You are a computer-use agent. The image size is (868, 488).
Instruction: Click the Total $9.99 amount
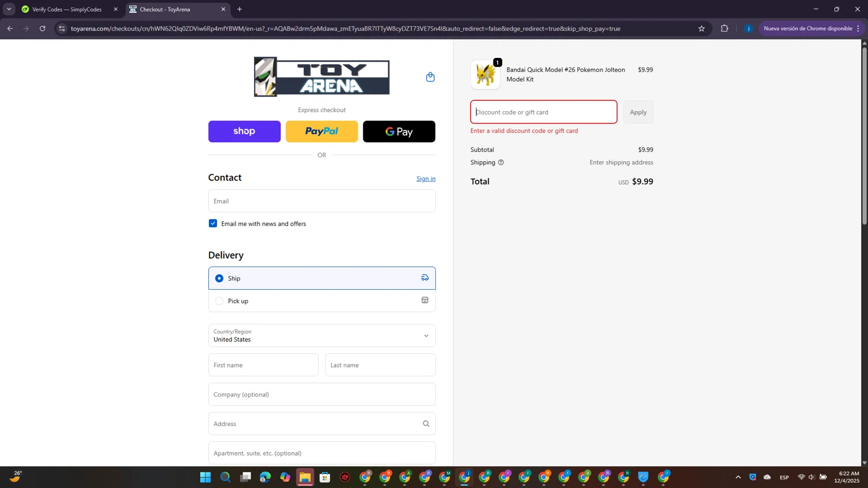[642, 182]
